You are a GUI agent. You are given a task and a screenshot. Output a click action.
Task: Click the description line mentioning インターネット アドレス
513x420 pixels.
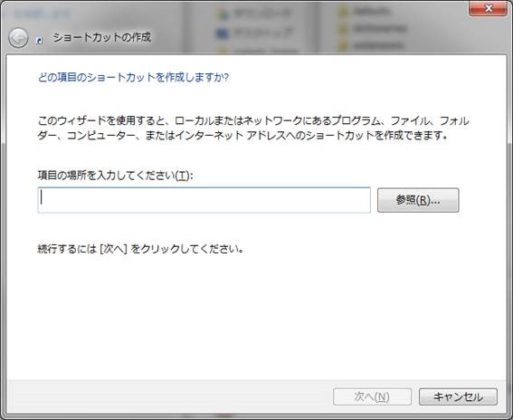pyautogui.click(x=242, y=135)
